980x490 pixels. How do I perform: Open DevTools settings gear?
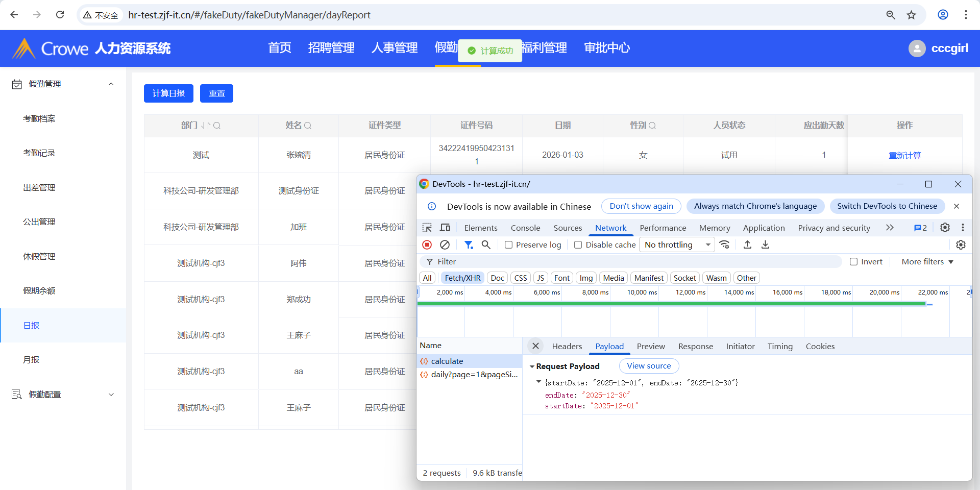click(945, 228)
